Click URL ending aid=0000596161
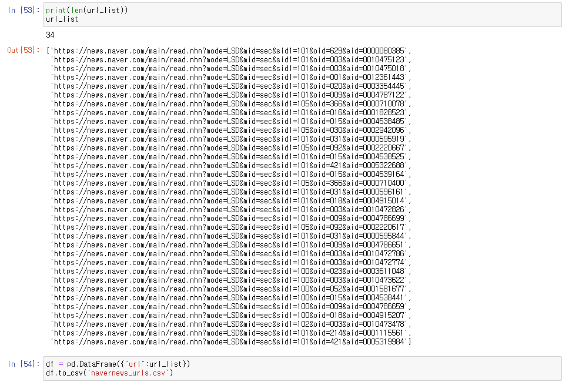The height and width of the screenshot is (392, 569). tap(229, 192)
